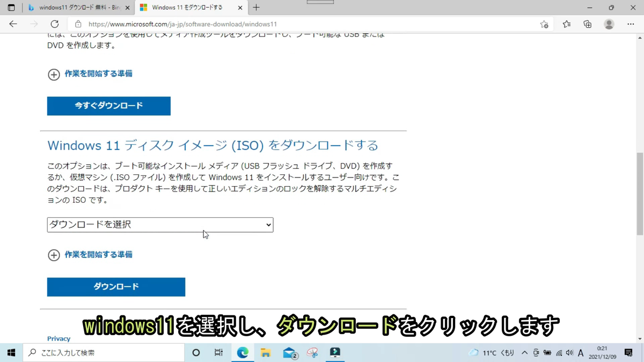Click the dark screen recorder app taskbar icon

335,352
